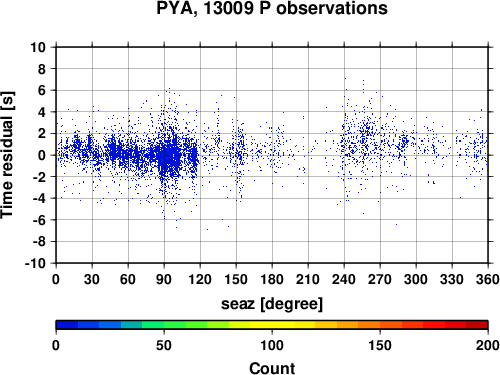Click the colorbar tick label 200
This screenshot has height=375, width=500.
[488, 345]
